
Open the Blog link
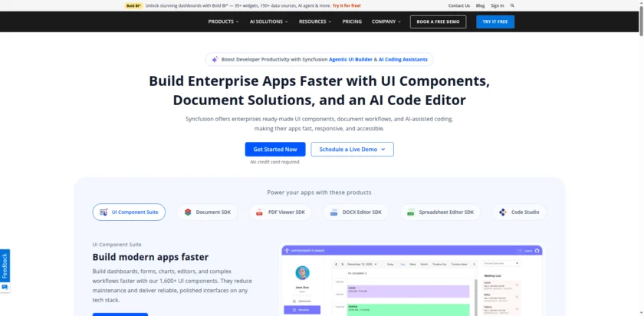pyautogui.click(x=480, y=6)
